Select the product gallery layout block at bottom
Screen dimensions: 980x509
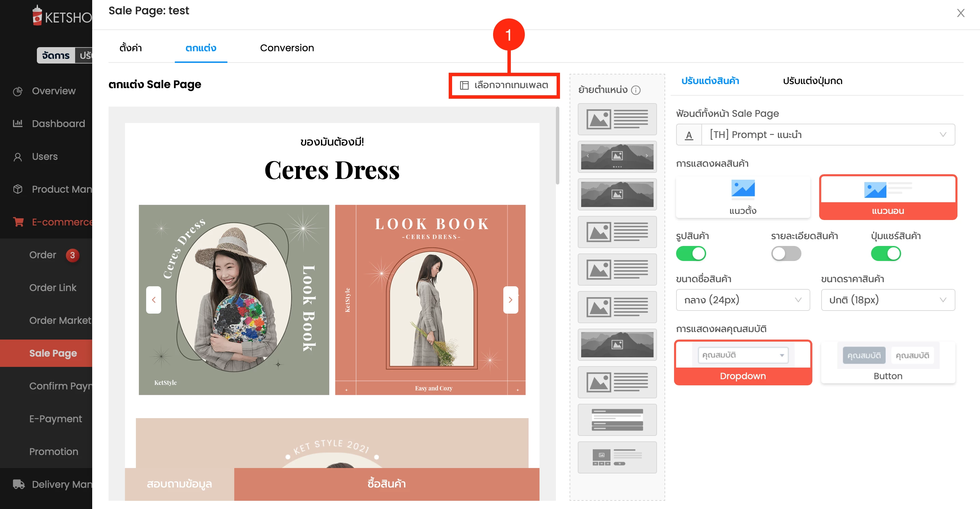(x=617, y=458)
